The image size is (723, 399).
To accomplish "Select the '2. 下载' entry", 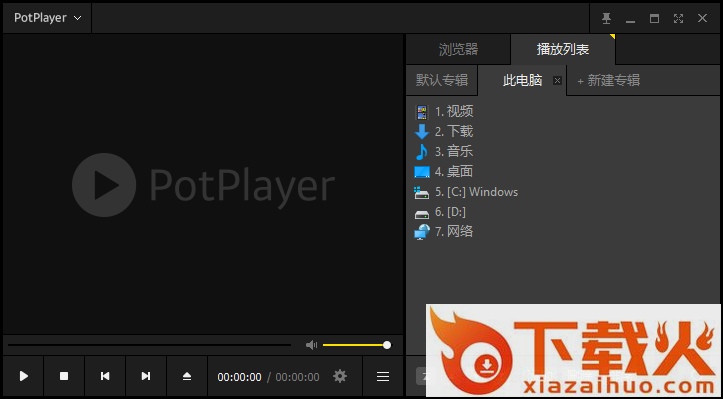I will tap(454, 132).
